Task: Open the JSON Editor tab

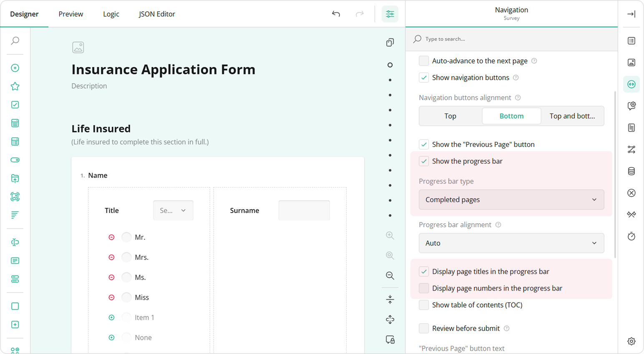Action: [x=157, y=14]
